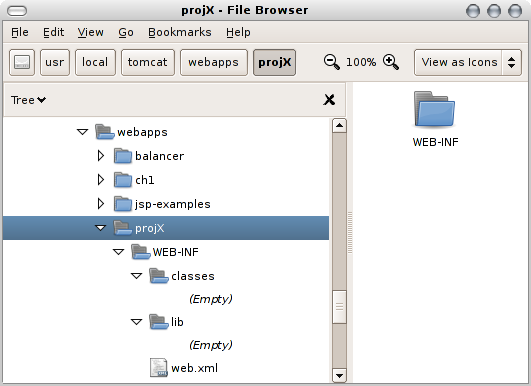Click the WEB-INF folder icon in tree

(x=140, y=252)
